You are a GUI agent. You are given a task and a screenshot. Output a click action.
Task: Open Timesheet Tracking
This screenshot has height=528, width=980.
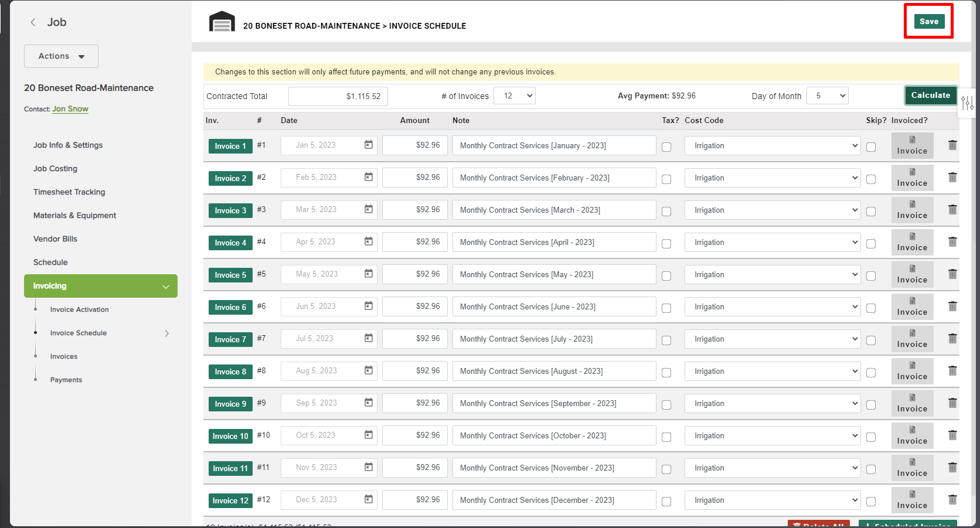click(x=69, y=192)
